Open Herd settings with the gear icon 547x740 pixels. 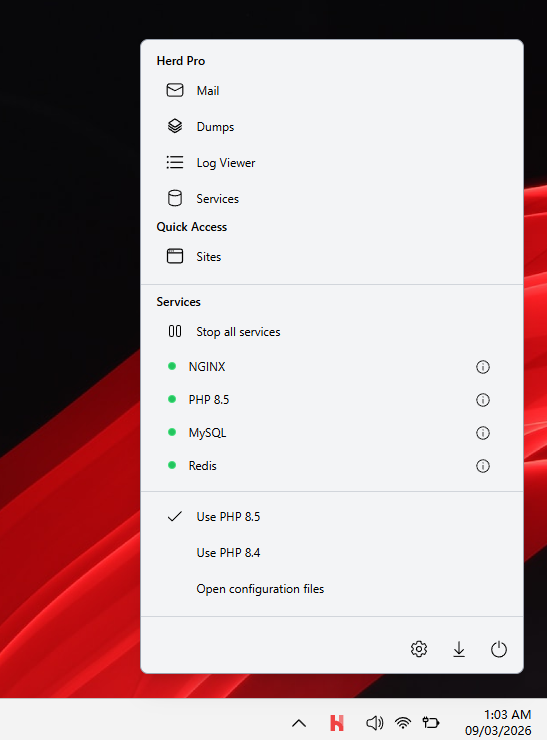419,649
